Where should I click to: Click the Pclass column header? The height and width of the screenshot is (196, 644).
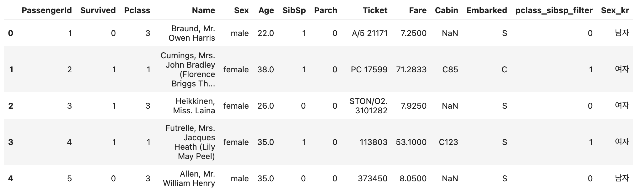(x=137, y=10)
